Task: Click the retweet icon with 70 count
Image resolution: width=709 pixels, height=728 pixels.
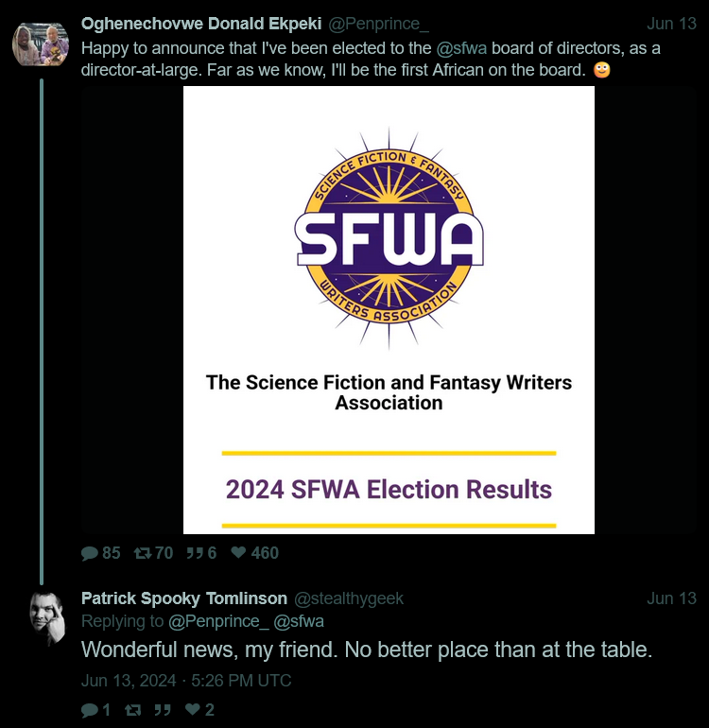Action: [x=142, y=553]
